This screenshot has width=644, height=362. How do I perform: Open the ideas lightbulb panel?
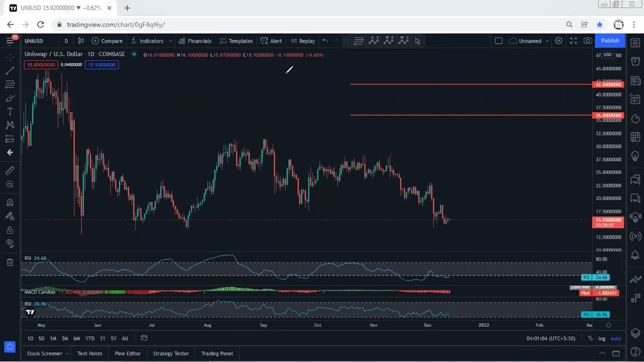[x=635, y=156]
